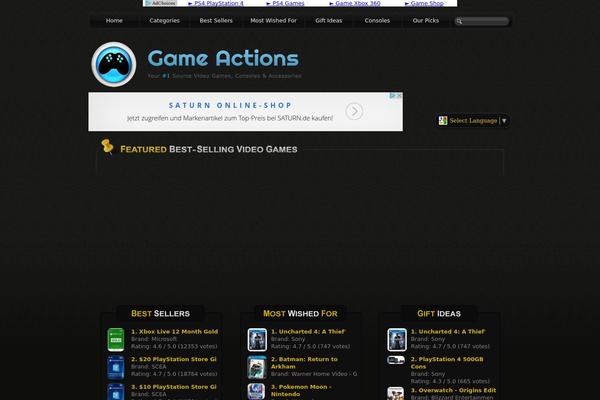This screenshot has height=400, width=600.
Task: Open Pokemon Moon thumbnail
Action: click(x=256, y=392)
